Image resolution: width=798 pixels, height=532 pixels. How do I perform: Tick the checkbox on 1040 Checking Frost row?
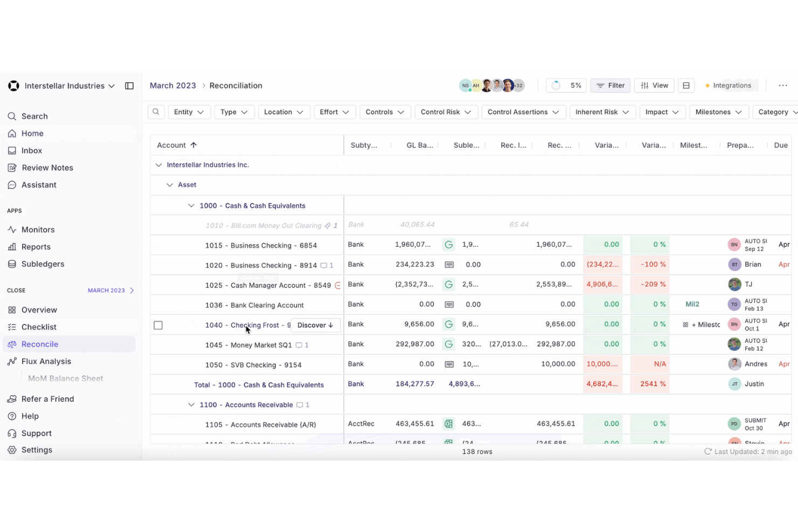click(158, 325)
